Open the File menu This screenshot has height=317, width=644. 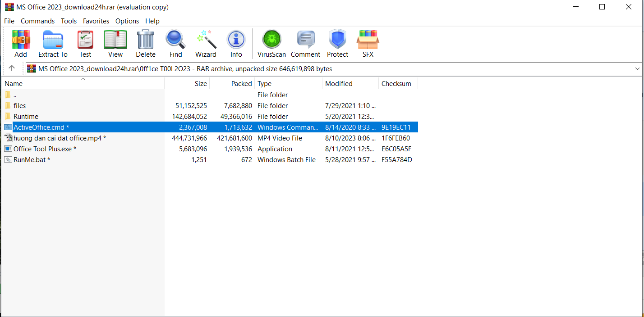coord(9,21)
